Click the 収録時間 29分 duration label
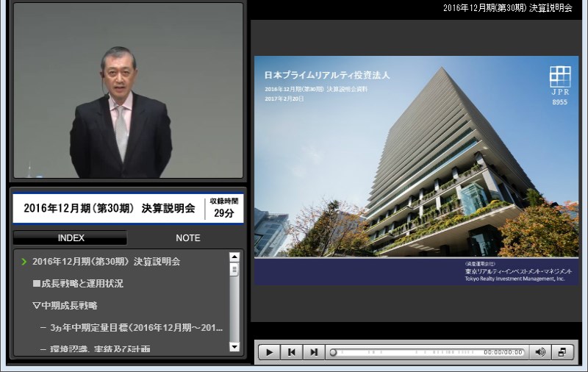 click(x=224, y=208)
